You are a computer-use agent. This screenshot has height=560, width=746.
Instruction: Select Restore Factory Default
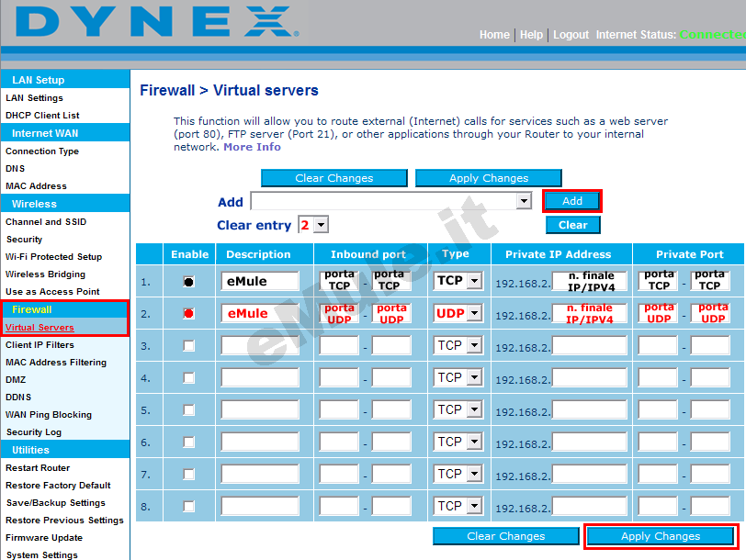tap(58, 486)
